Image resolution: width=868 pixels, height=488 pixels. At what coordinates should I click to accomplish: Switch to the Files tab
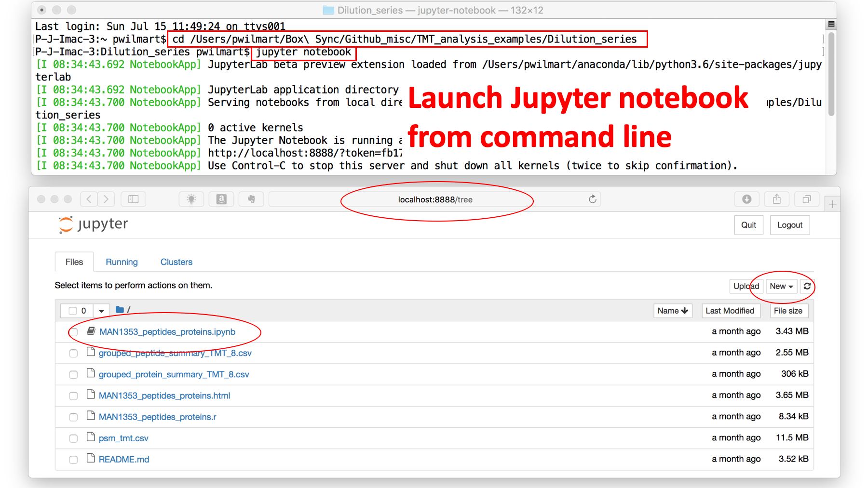coord(74,262)
